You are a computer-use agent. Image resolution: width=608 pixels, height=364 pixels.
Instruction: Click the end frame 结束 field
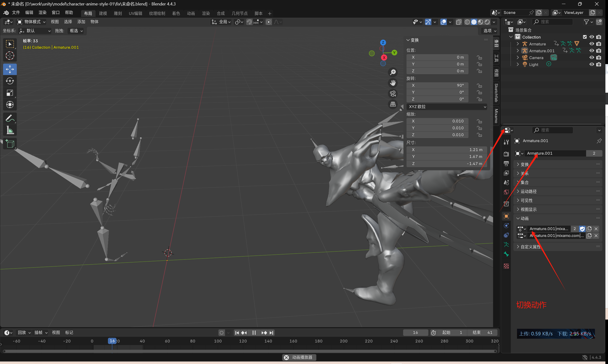(x=482, y=333)
